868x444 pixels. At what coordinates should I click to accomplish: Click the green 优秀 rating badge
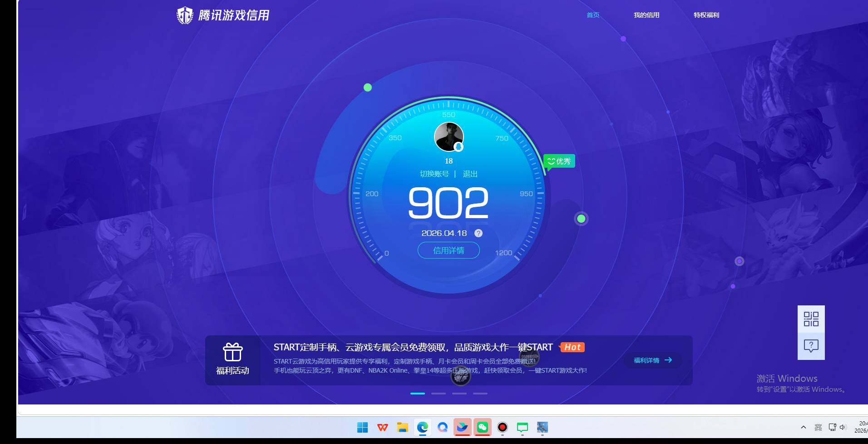(x=558, y=161)
